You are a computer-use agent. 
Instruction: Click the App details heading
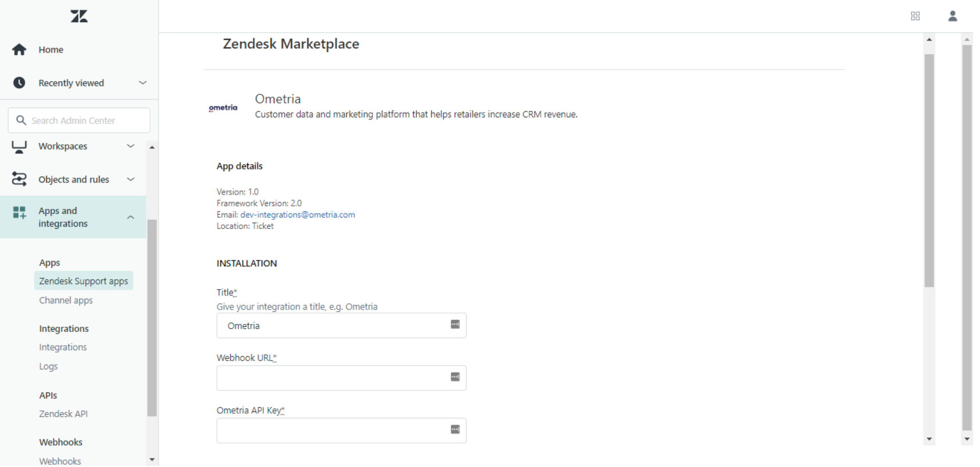click(x=239, y=166)
